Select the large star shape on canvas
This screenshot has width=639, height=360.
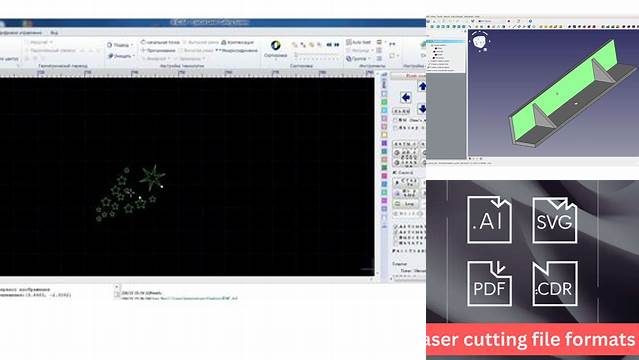(x=152, y=177)
